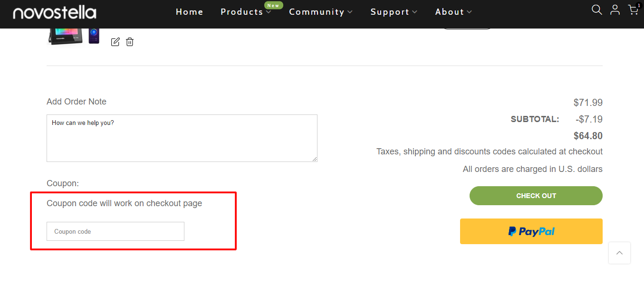Click the $64.80 total amount
Image resolution: width=644 pixels, height=285 pixels.
pyautogui.click(x=588, y=136)
